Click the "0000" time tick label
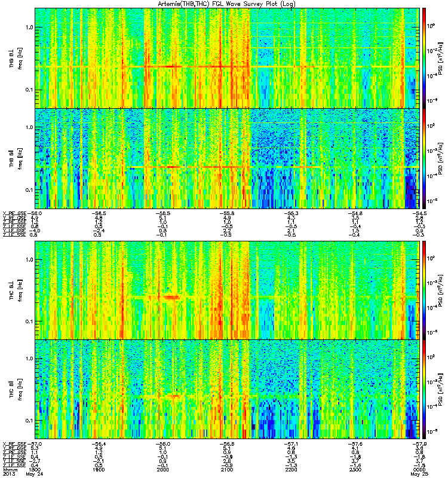This screenshot has height=478, width=448. click(x=419, y=470)
